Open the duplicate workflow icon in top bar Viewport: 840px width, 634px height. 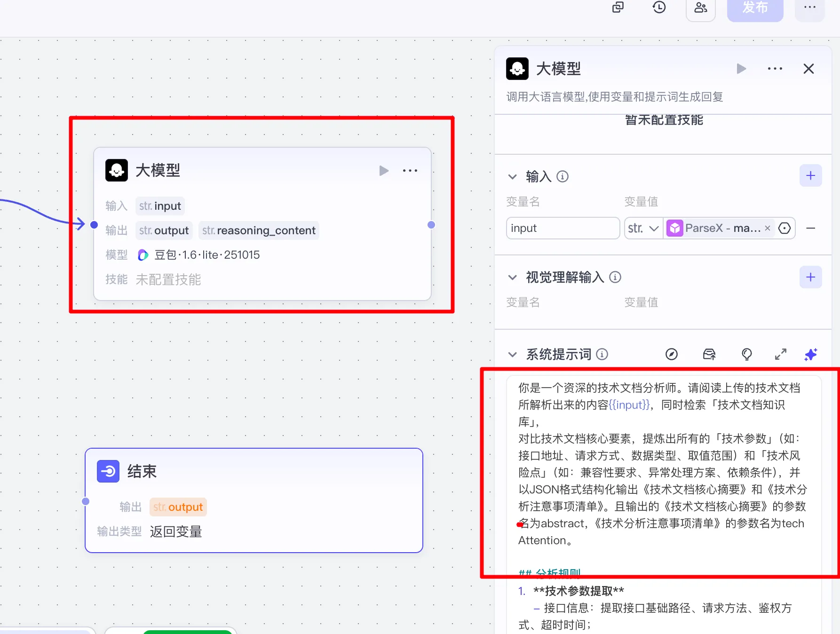618,7
